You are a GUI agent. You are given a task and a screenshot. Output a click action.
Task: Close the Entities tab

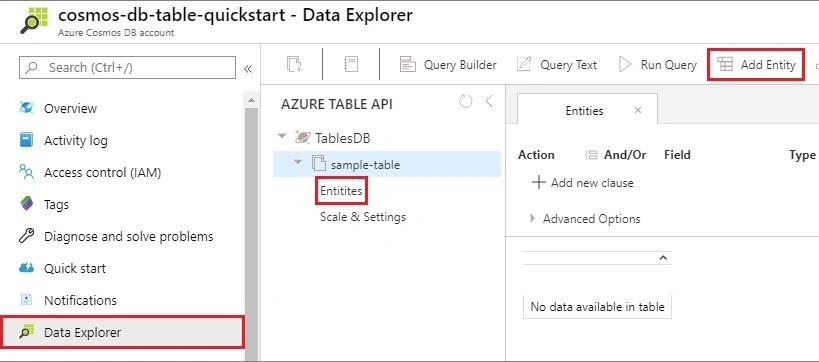tap(638, 110)
